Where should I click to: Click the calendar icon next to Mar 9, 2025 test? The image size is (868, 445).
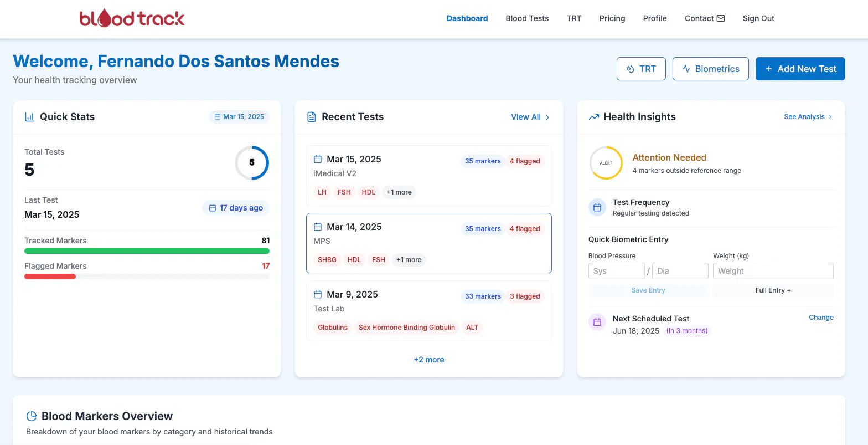pos(318,294)
